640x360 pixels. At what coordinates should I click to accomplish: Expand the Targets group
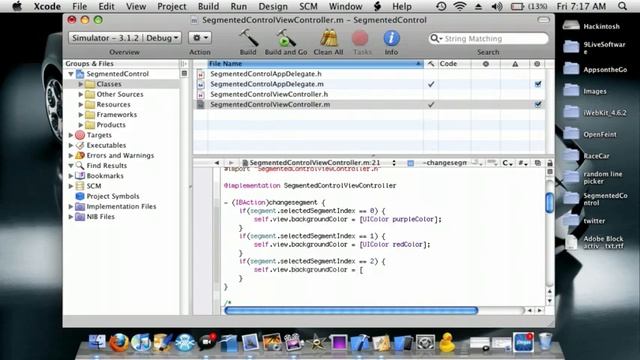coord(71,135)
